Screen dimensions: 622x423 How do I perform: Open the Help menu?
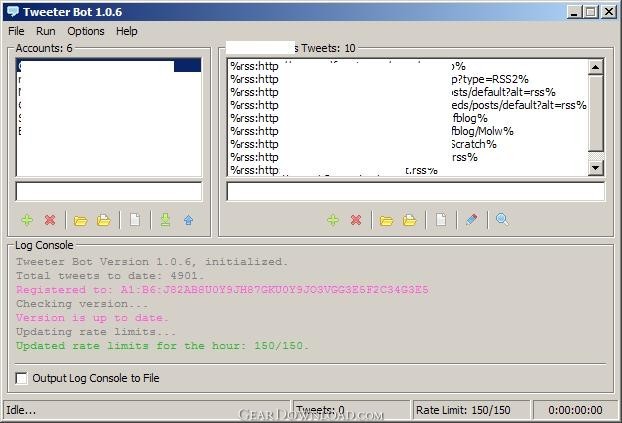127,31
